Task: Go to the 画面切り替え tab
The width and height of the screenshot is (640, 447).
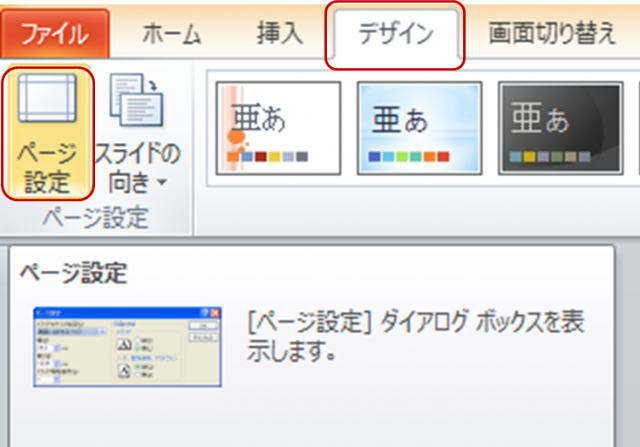Action: (x=552, y=34)
